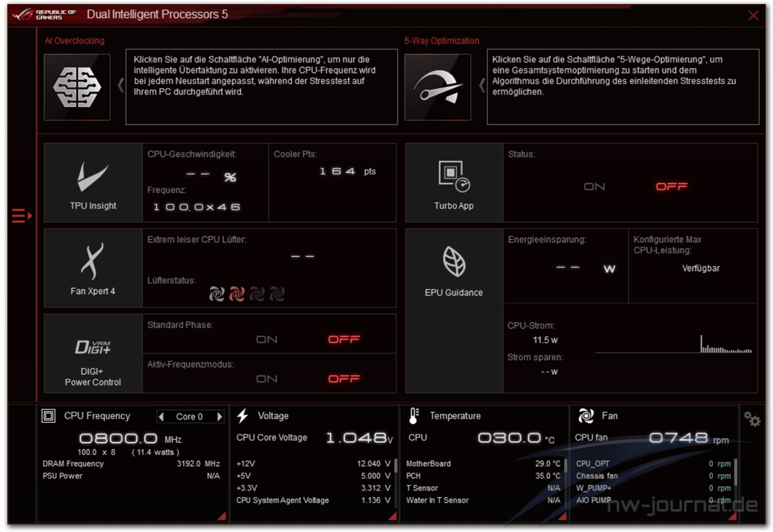Expand Voltage panel red corner triangle
The width and height of the screenshot is (773, 532).
point(393,516)
